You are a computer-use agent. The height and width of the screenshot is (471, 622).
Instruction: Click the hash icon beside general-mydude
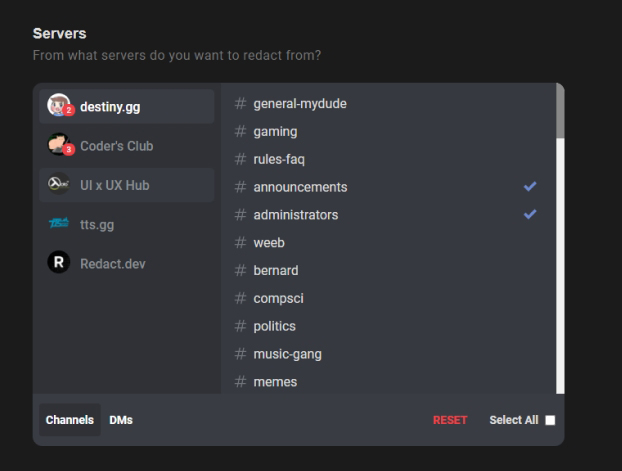click(x=240, y=104)
